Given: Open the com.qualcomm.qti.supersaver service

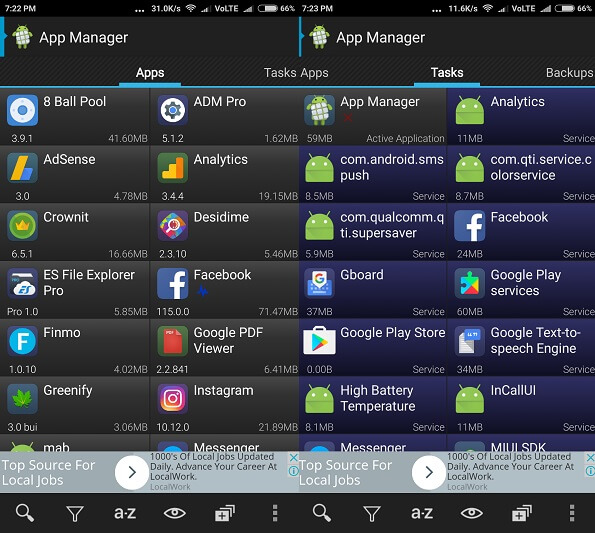Looking at the screenshot, I should pos(373,232).
